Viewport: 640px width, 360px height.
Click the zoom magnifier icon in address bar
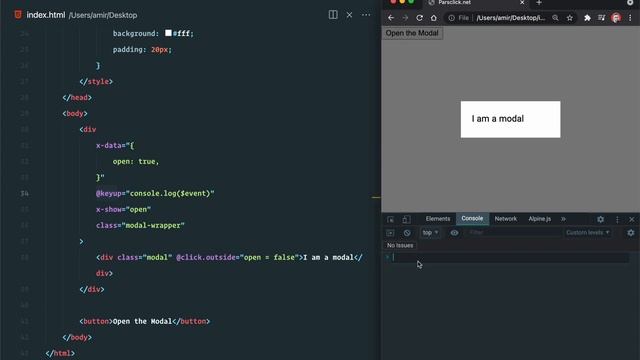point(556,18)
